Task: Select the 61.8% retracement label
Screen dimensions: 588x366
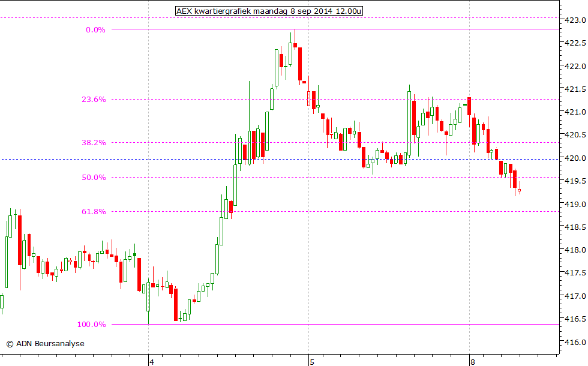Action: (94, 211)
